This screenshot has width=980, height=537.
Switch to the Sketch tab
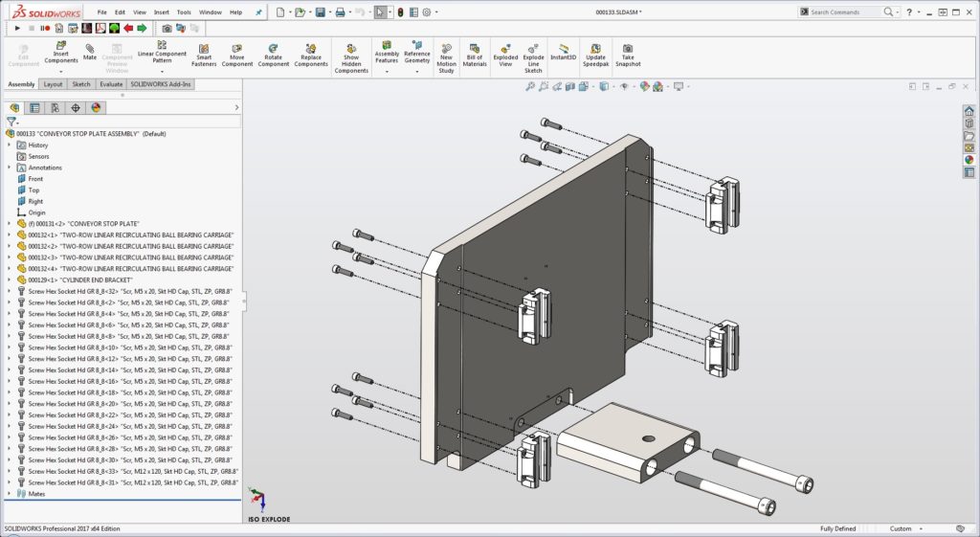(81, 84)
